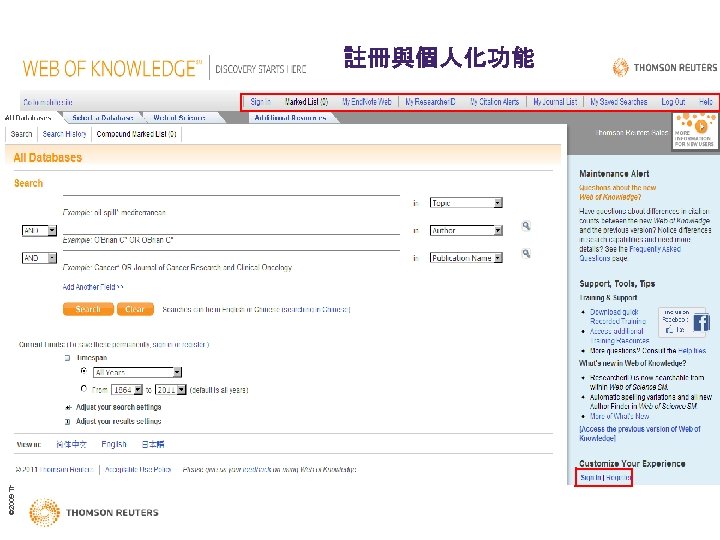Switch to the Select a Database tab

tap(103, 118)
